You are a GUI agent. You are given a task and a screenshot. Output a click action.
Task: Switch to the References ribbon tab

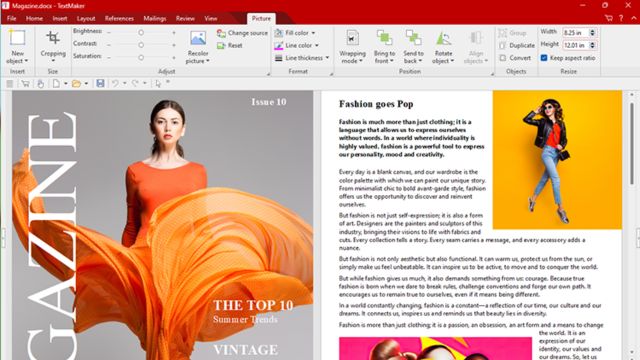coord(119,18)
